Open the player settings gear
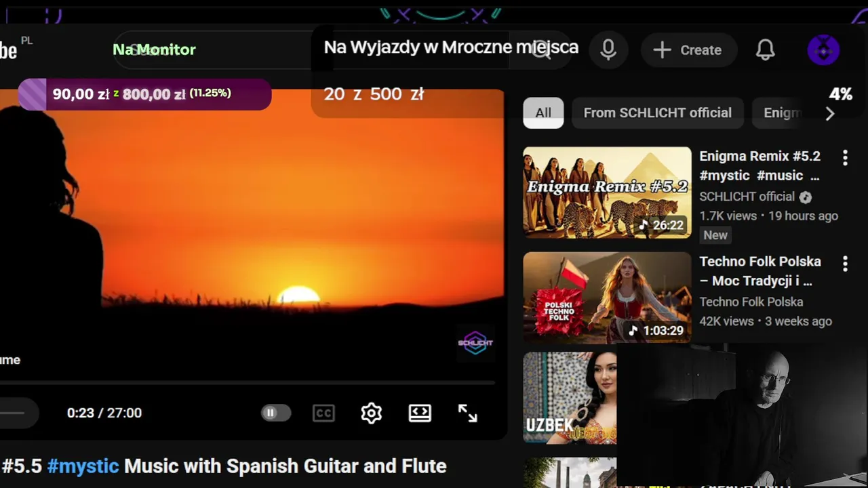 [x=372, y=413]
